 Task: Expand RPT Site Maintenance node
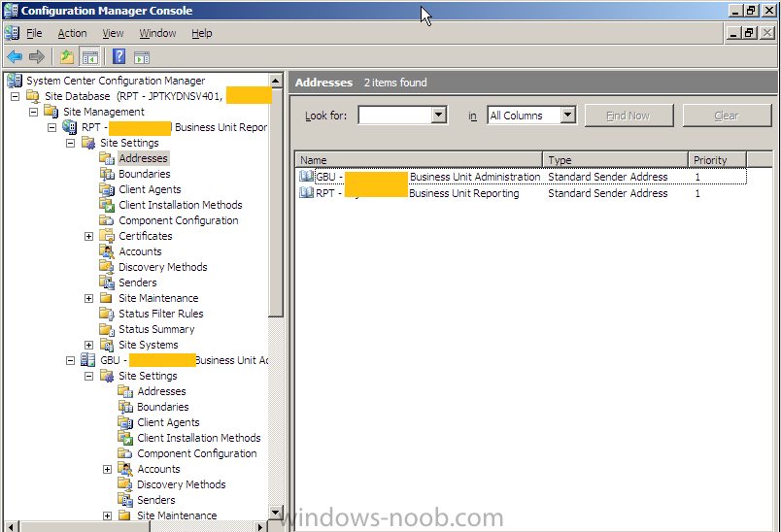(88, 298)
